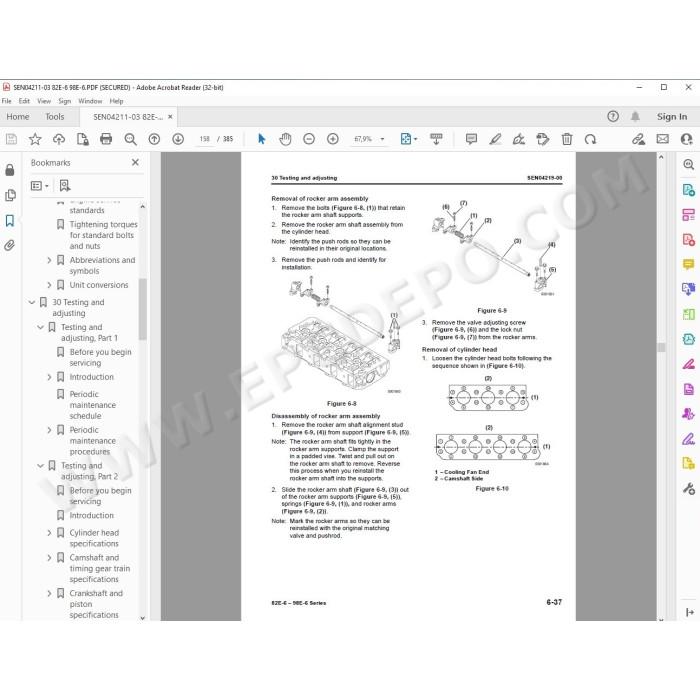Zoom out with the minus button
This screenshot has height=700, width=700.
point(309,139)
